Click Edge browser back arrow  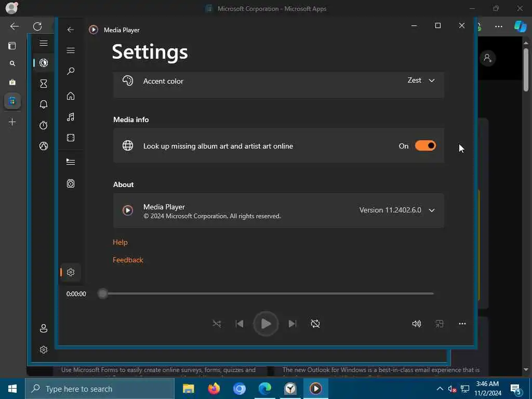pyautogui.click(x=14, y=26)
